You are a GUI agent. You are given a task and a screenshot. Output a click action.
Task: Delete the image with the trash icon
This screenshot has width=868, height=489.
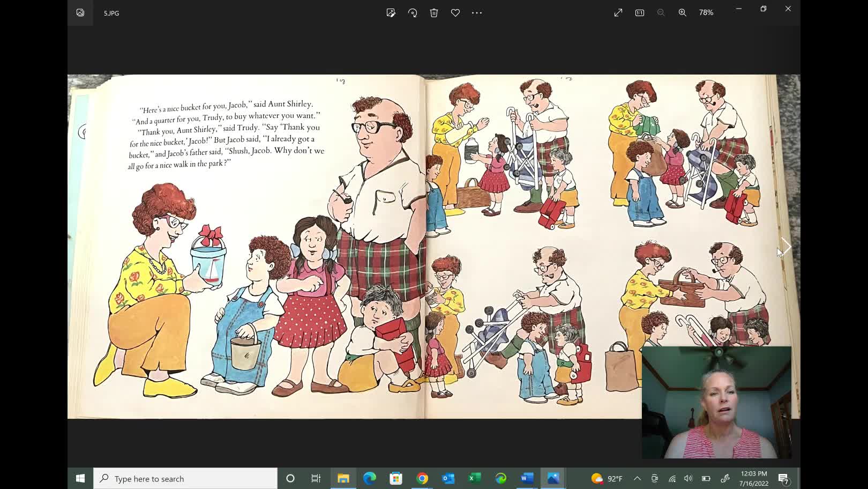pyautogui.click(x=434, y=13)
